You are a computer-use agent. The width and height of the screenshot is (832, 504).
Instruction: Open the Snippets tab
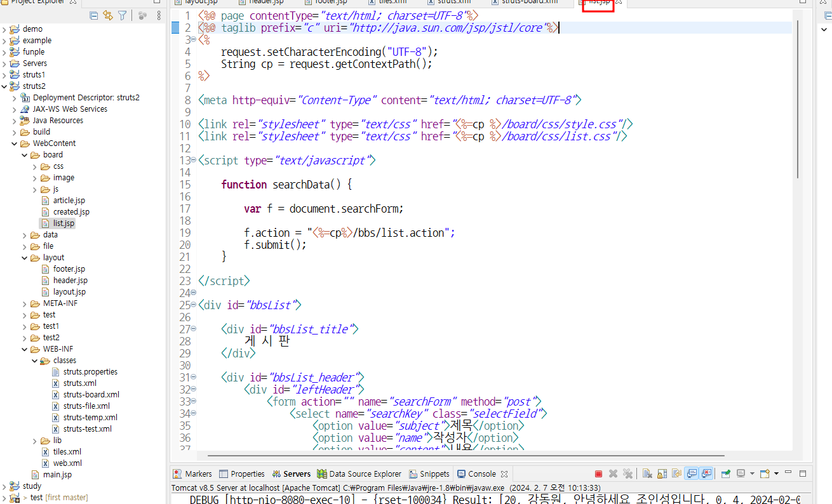click(x=429, y=474)
